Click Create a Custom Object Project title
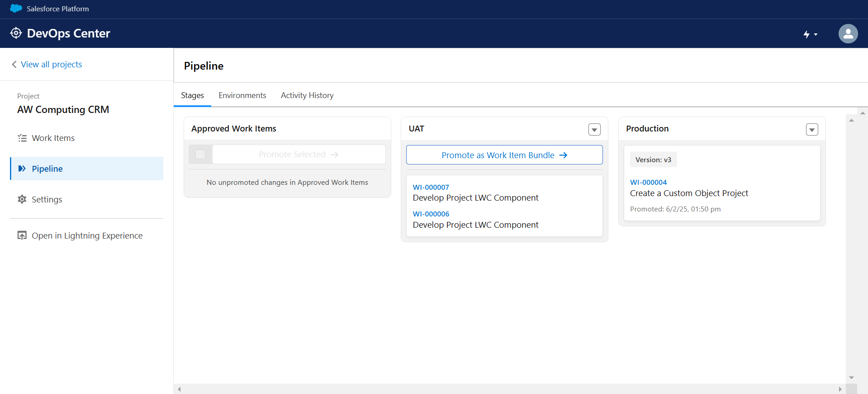The image size is (868, 394). tap(689, 193)
